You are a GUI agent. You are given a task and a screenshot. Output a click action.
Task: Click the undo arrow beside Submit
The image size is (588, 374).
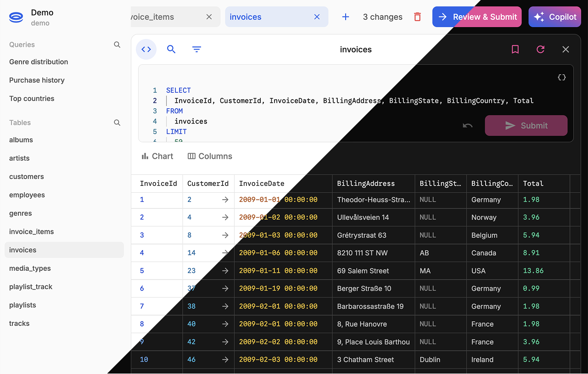(x=468, y=126)
